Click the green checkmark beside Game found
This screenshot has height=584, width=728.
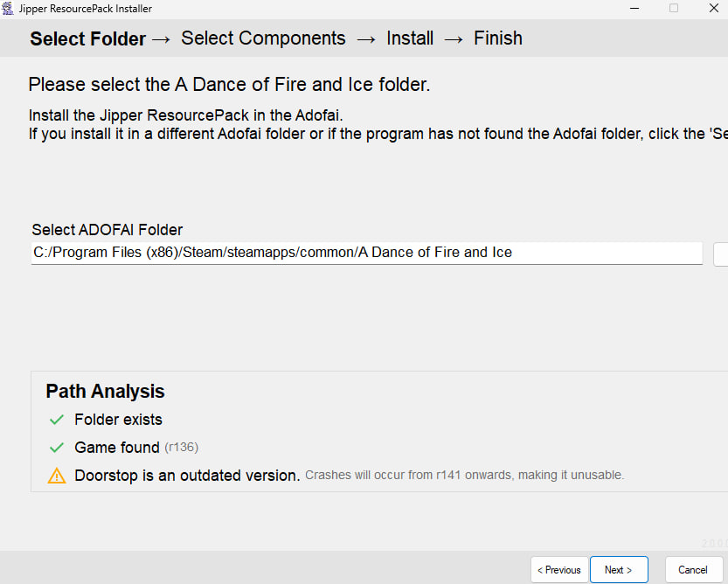[x=57, y=448]
